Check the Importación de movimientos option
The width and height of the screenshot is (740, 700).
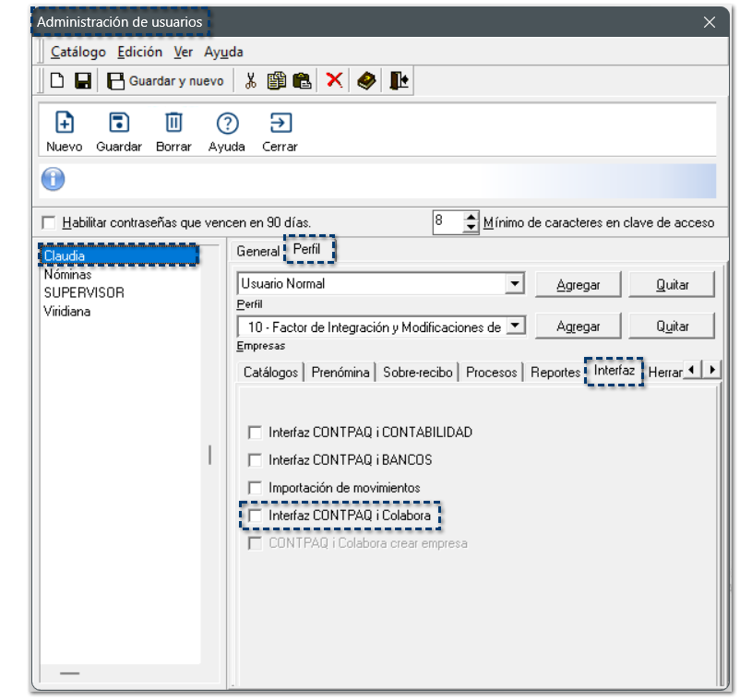tap(256, 487)
